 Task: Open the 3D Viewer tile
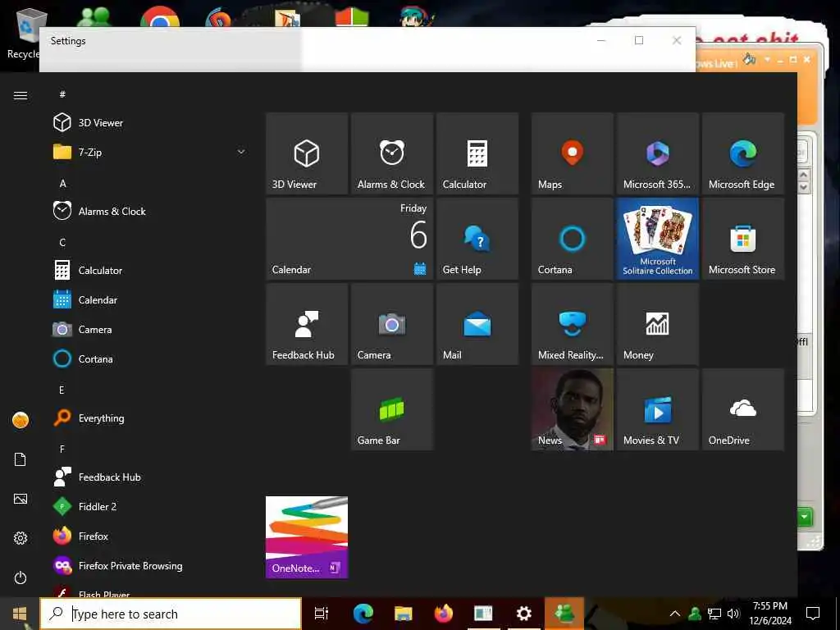point(307,153)
